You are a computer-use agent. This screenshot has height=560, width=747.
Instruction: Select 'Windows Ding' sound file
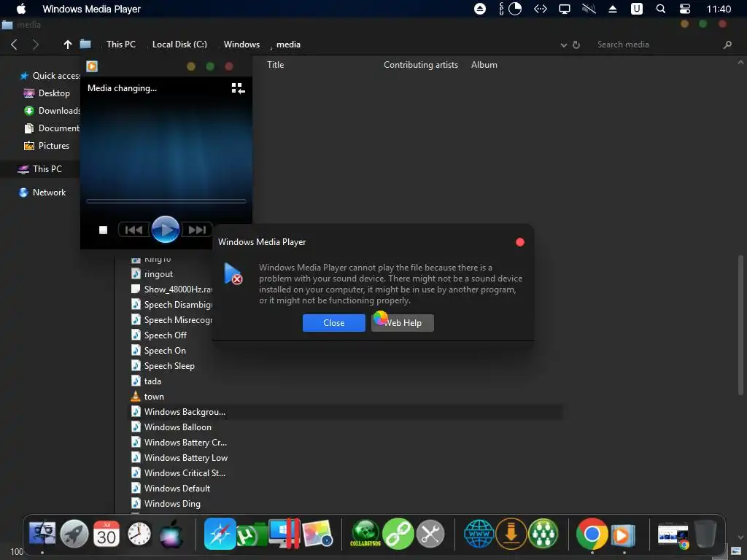tap(166, 503)
